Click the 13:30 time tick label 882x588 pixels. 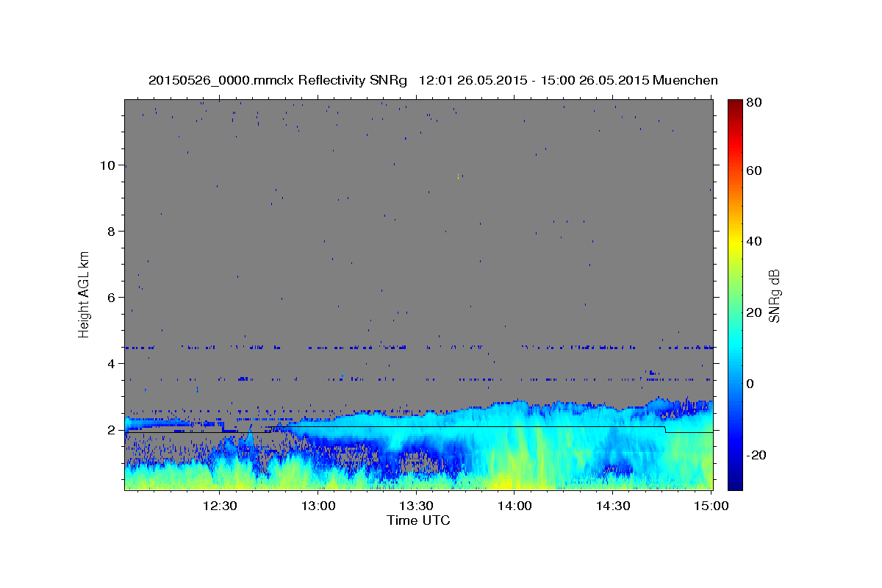tap(416, 506)
